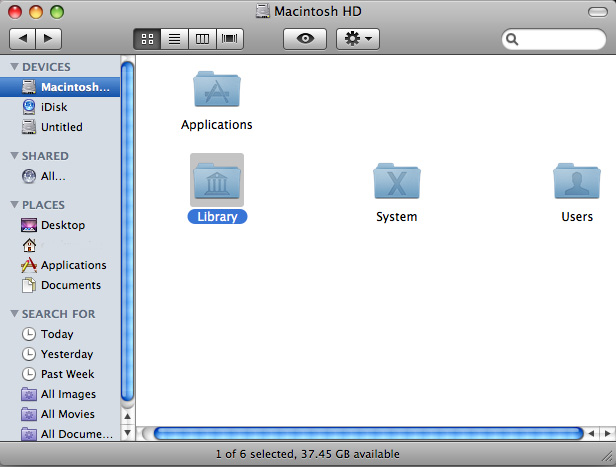The image size is (616, 467).
Task: Select the Applications folder icon
Action: click(217, 89)
